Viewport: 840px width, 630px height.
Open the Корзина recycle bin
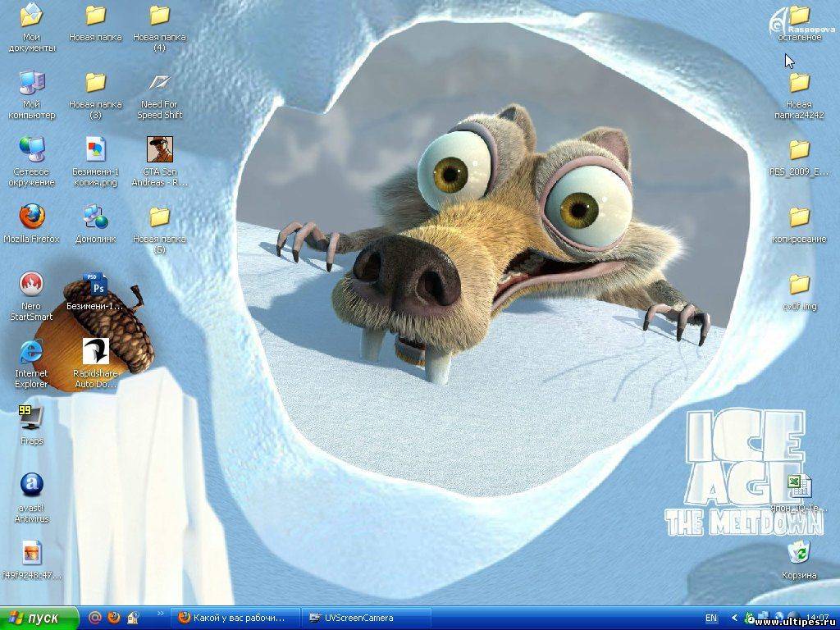point(798,551)
